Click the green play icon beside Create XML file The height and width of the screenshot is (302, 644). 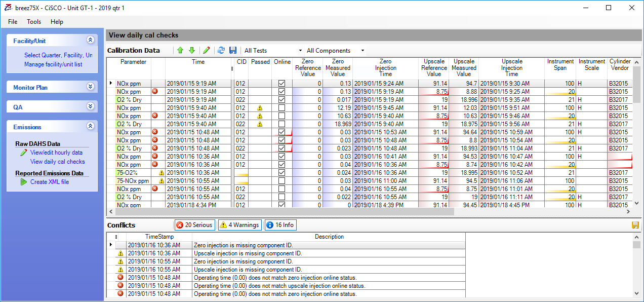coord(24,182)
